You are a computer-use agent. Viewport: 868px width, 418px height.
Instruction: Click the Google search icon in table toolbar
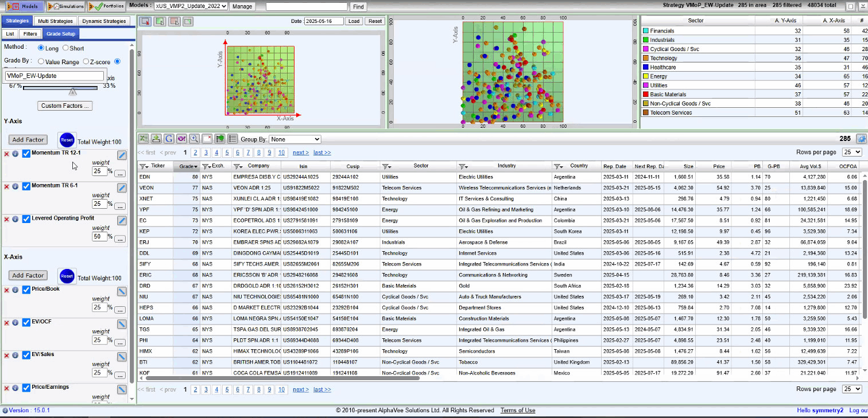tap(169, 139)
